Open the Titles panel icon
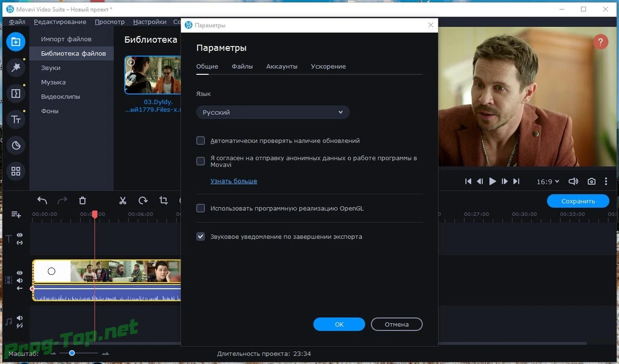Screen dimensions: 619x364 (x=15, y=119)
